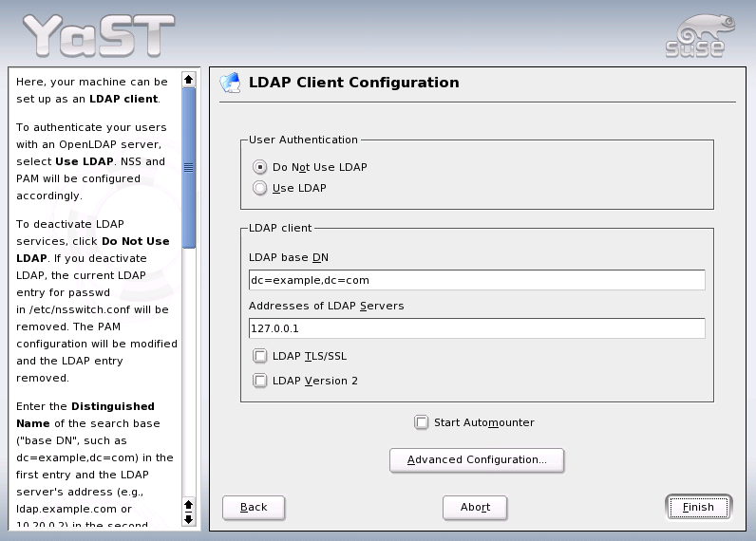Enable the LDAP TLS/SSL checkbox

pyautogui.click(x=260, y=356)
